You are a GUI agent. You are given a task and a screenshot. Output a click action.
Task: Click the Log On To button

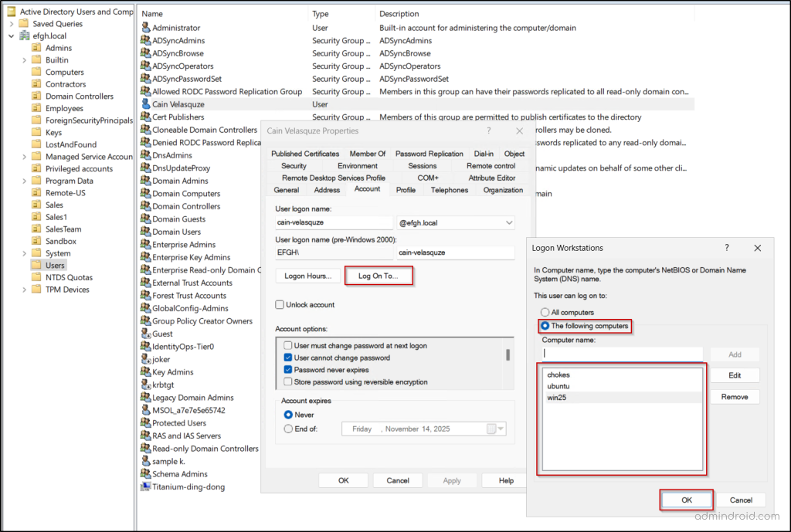[379, 276]
